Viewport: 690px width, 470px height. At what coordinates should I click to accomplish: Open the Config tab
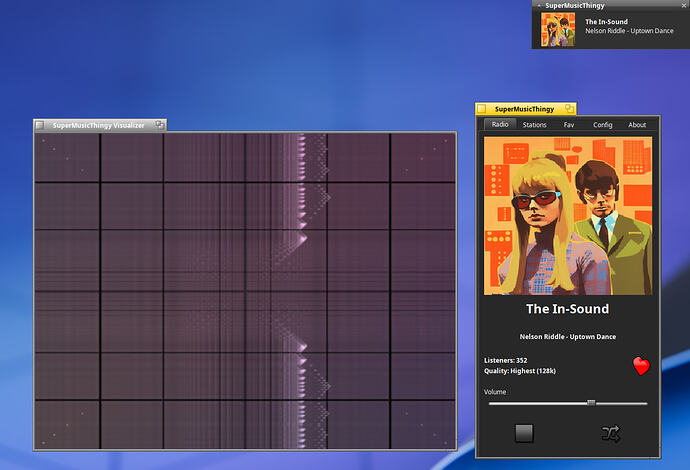602,125
